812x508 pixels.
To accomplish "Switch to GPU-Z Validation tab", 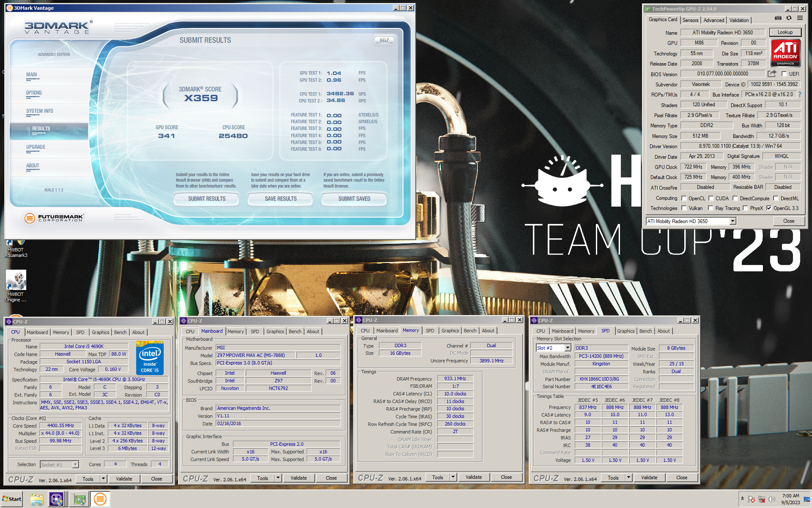I will click(739, 20).
